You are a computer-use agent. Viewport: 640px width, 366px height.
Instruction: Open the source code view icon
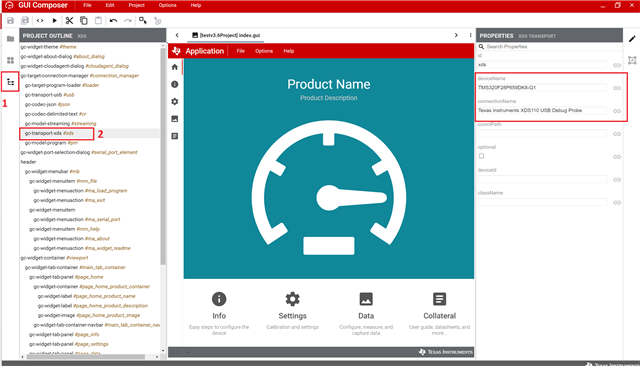40,20
